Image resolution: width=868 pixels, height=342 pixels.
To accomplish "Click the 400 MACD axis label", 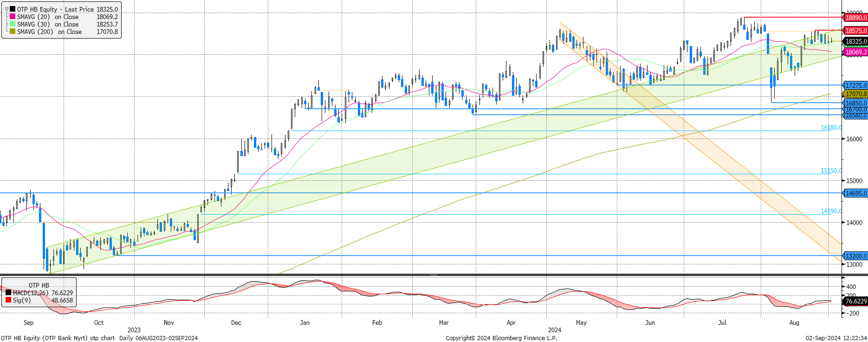I will point(851,287).
